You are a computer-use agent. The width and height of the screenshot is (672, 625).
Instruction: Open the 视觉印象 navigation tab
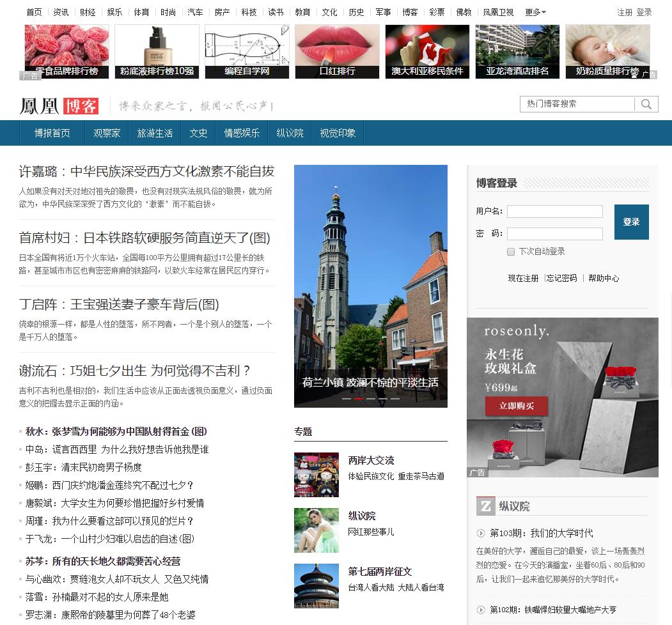338,133
